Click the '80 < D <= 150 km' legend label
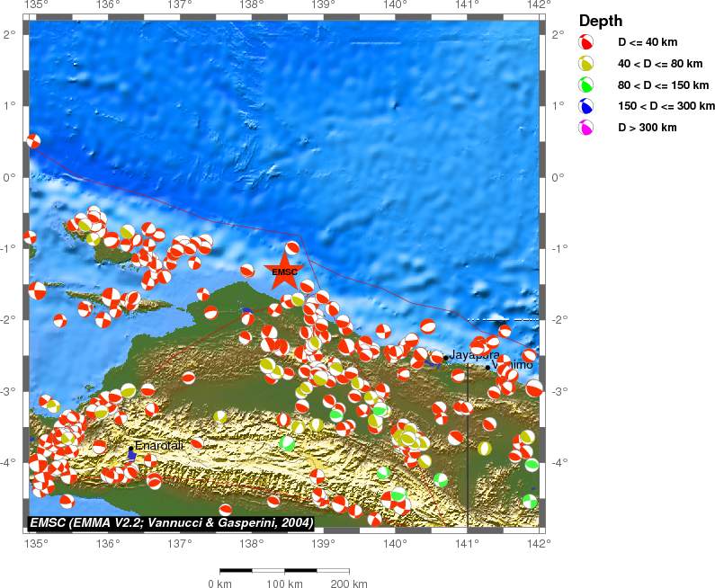 663,85
